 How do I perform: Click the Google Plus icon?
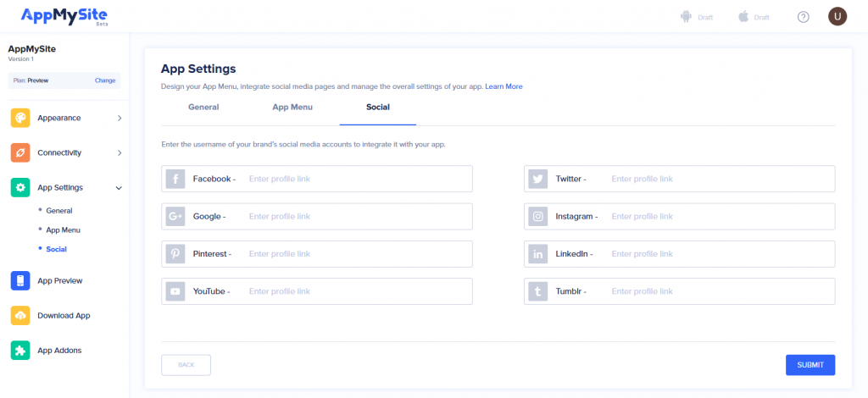point(175,217)
